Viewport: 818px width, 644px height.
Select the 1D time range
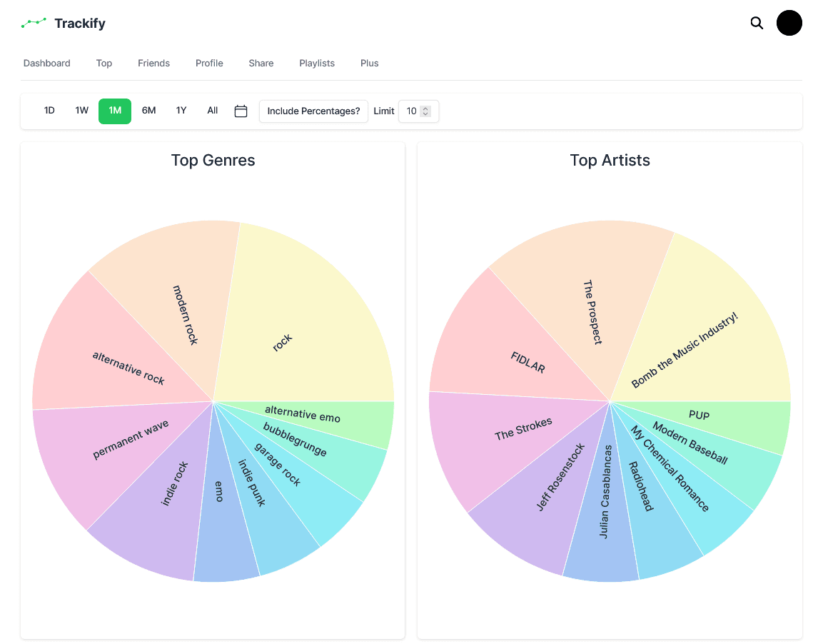click(49, 111)
